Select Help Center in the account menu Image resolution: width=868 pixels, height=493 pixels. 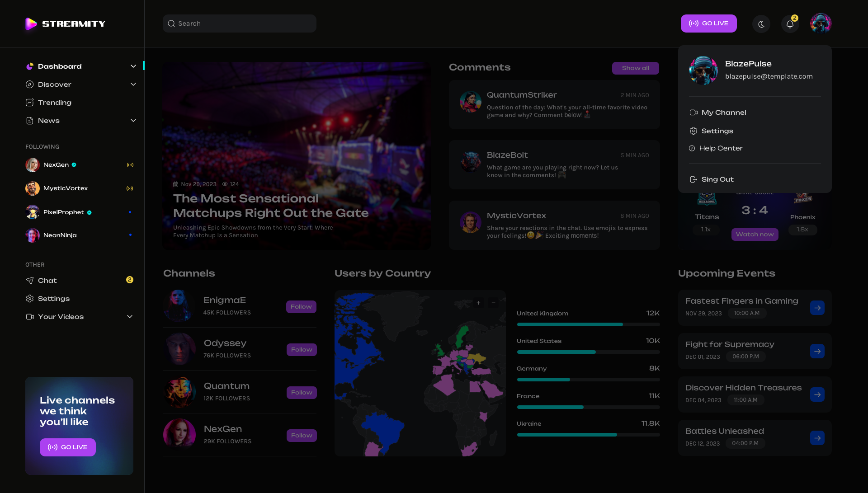[x=722, y=148]
